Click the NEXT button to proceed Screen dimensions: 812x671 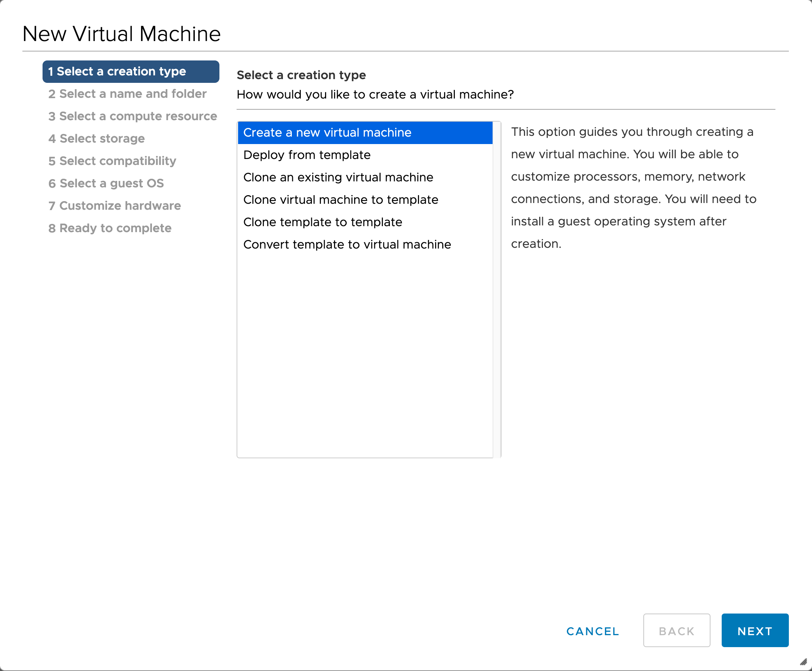[755, 631]
